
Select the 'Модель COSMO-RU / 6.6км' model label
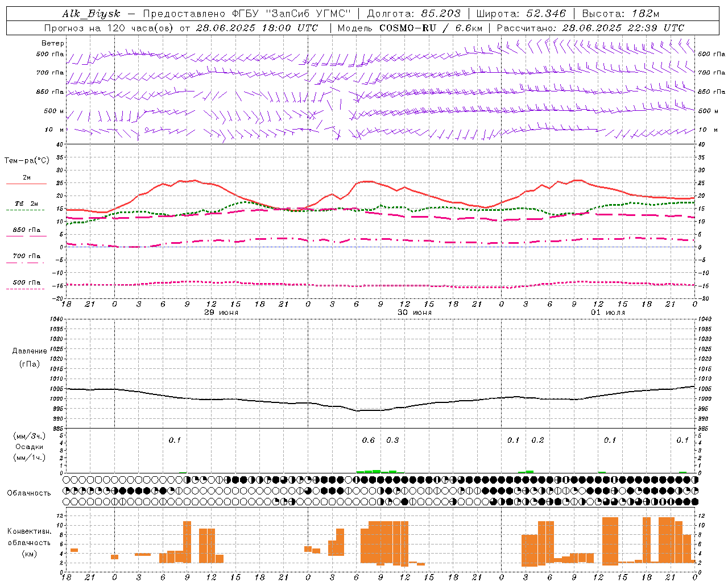click(410, 28)
